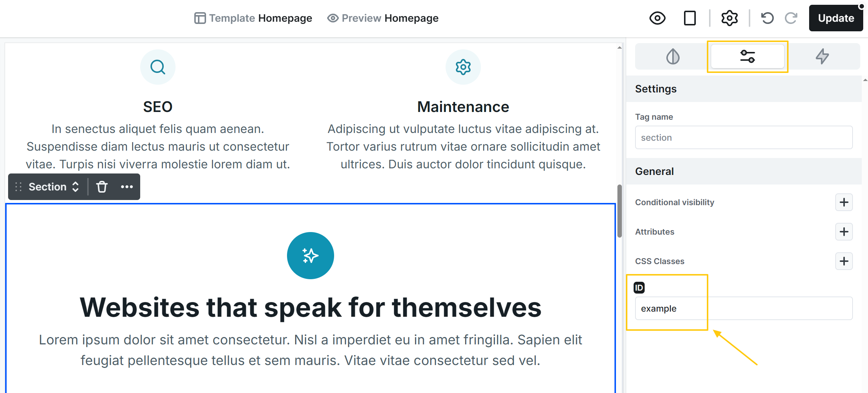Open page settings gear icon
Screen dimensions: 868x393
click(x=729, y=18)
